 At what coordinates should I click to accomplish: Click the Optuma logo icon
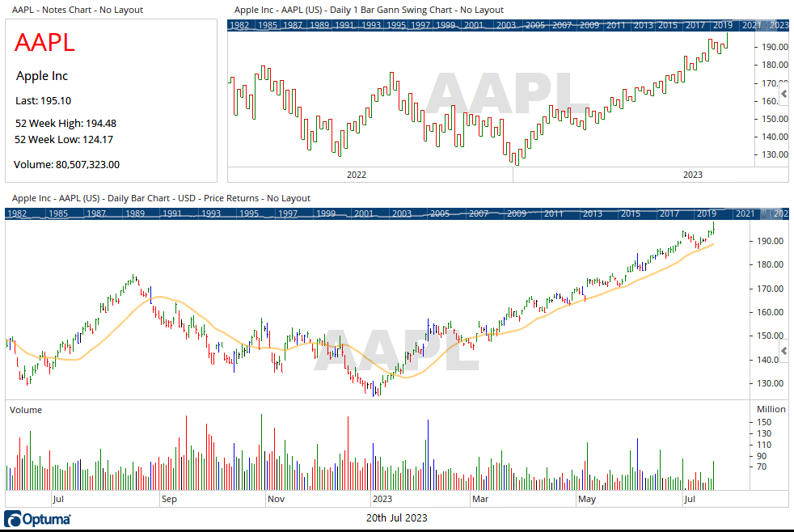click(13, 519)
